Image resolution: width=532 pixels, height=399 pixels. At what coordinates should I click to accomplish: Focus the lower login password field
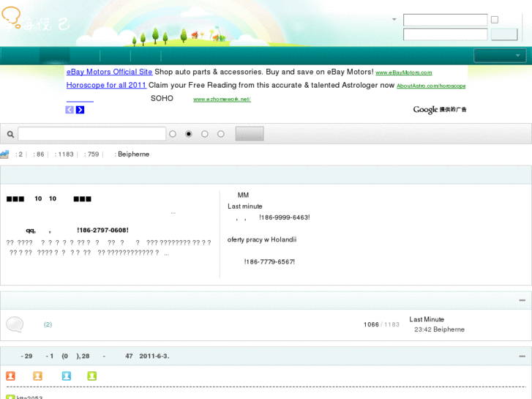(x=445, y=34)
